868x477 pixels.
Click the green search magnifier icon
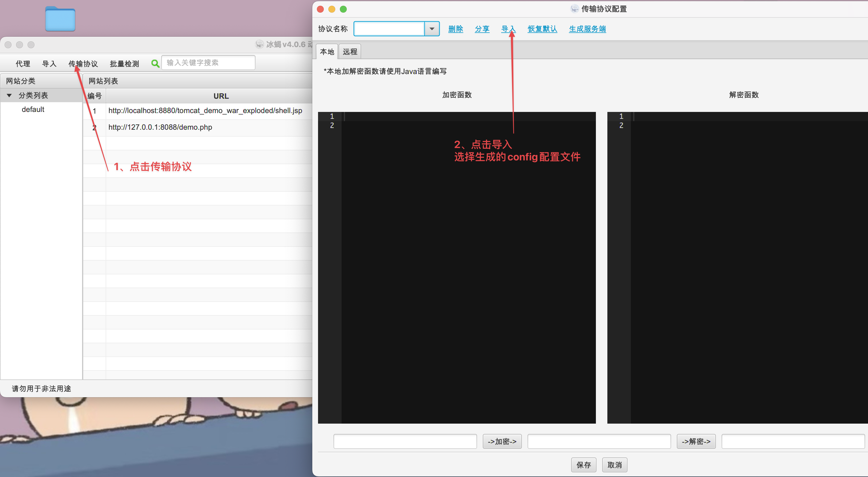pos(155,63)
